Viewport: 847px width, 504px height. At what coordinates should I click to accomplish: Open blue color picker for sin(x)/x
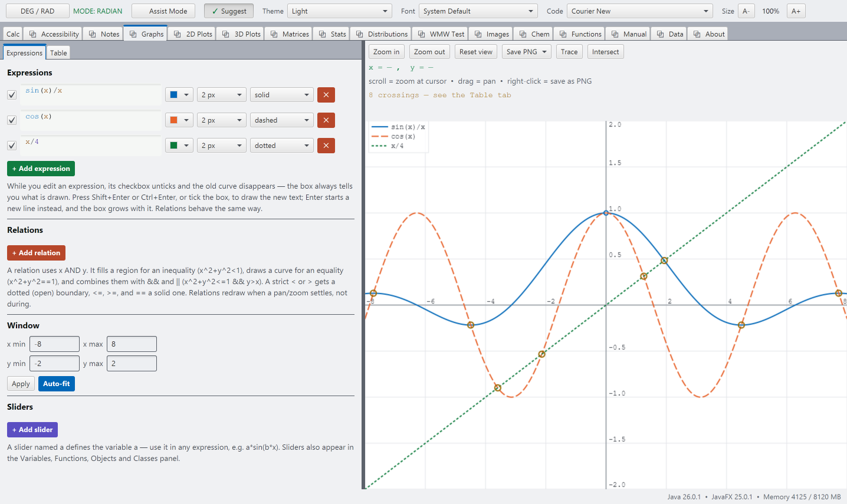pos(179,95)
